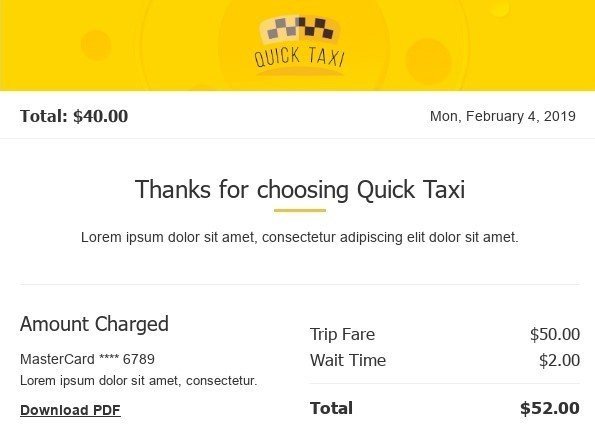The image size is (595, 430).
Task: Click the date Mon, February 4, 2019
Action: tap(503, 116)
